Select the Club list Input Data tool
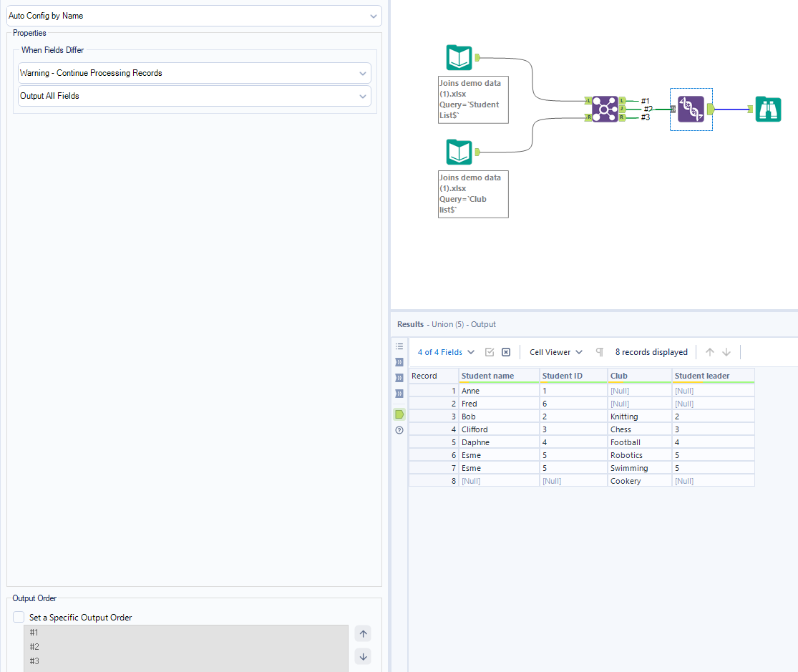The image size is (798, 672). 459,152
